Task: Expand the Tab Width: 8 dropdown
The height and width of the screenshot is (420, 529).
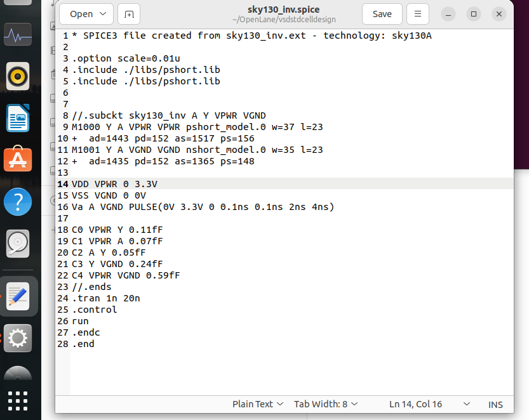Action: click(326, 404)
